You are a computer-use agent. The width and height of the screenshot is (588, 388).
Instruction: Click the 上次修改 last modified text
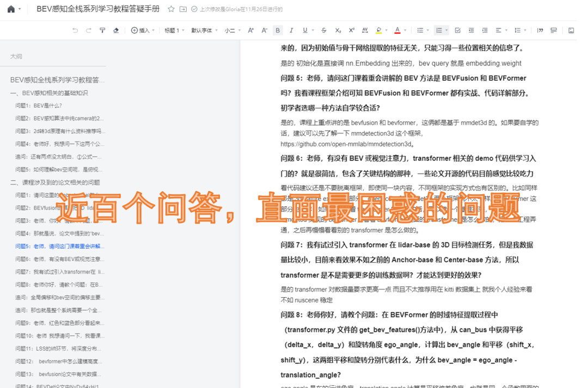click(241, 9)
